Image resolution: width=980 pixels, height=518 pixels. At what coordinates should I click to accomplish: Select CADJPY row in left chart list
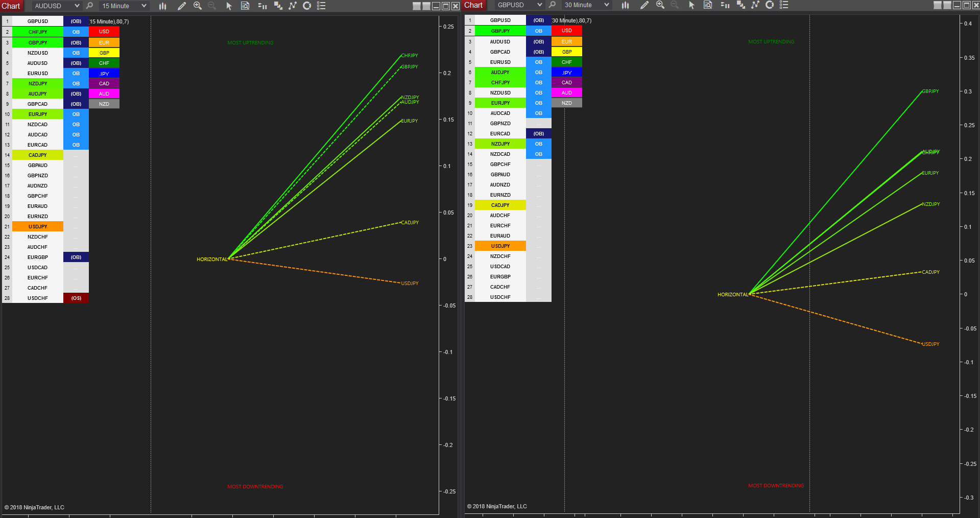click(38, 155)
